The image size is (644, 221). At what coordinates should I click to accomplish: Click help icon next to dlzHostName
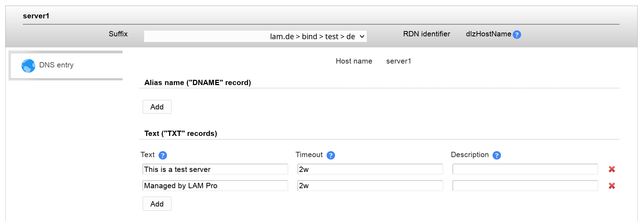(x=517, y=35)
